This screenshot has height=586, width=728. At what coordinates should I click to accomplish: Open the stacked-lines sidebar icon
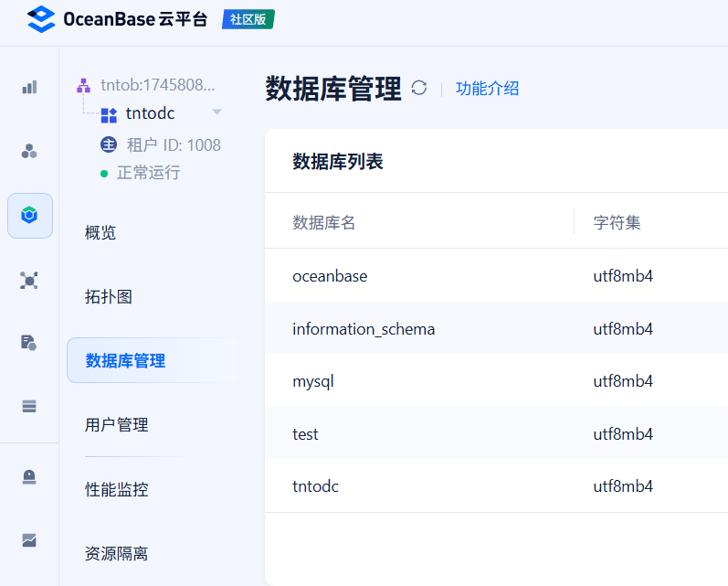[29, 406]
